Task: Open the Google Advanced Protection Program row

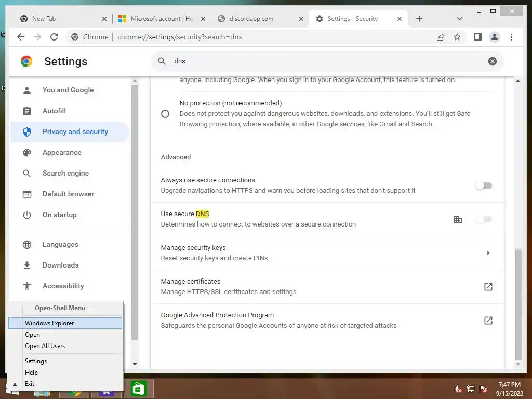Action: [x=327, y=320]
